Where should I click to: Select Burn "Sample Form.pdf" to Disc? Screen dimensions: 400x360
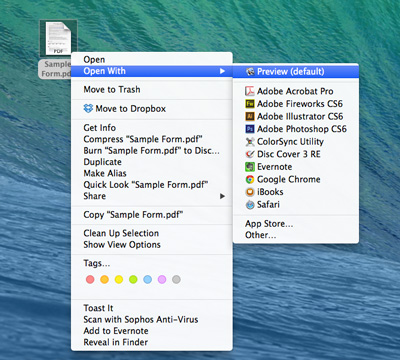coord(152,151)
